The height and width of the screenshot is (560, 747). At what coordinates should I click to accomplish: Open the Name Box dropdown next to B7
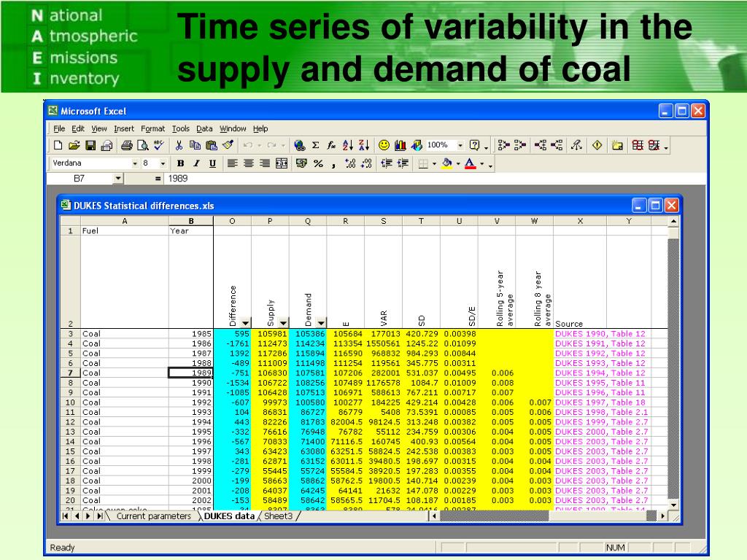(x=117, y=179)
